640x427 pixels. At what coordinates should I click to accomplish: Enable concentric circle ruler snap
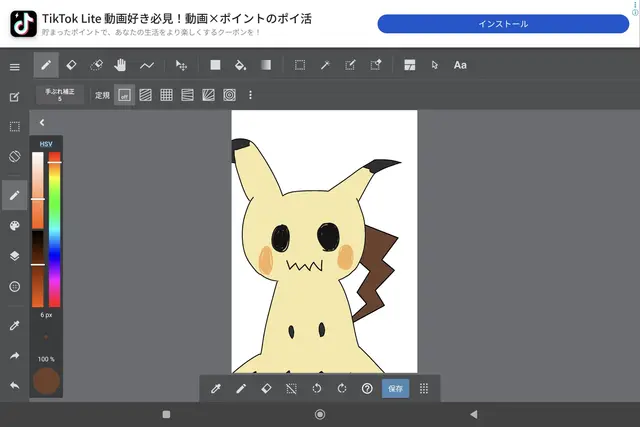pos(229,95)
